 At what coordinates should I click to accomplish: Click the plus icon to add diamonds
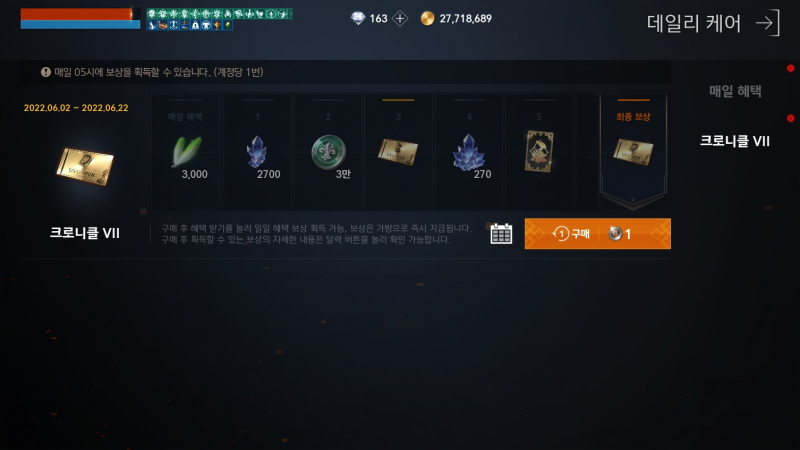click(400, 19)
